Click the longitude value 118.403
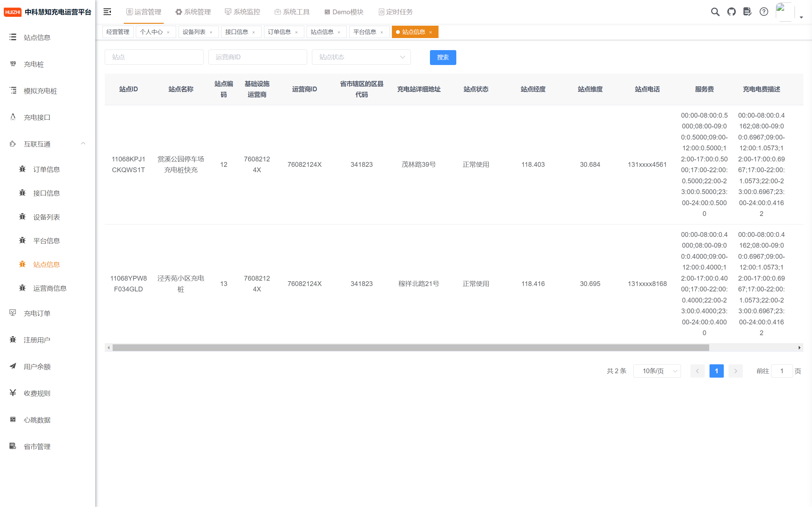Viewport: 812px width, 507px height. [x=533, y=164]
